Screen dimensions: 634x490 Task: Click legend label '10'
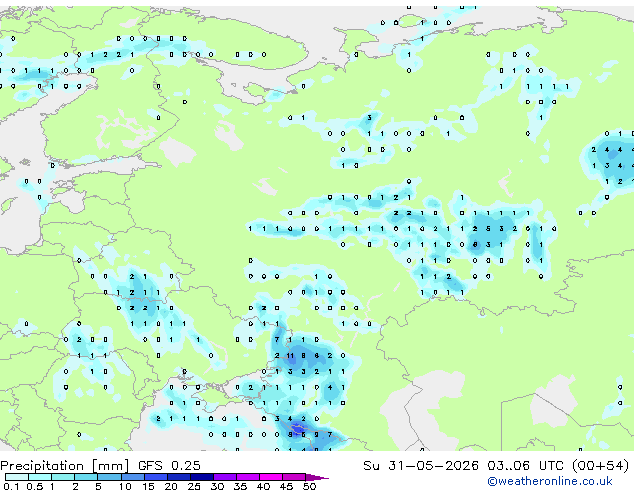pos(125,486)
